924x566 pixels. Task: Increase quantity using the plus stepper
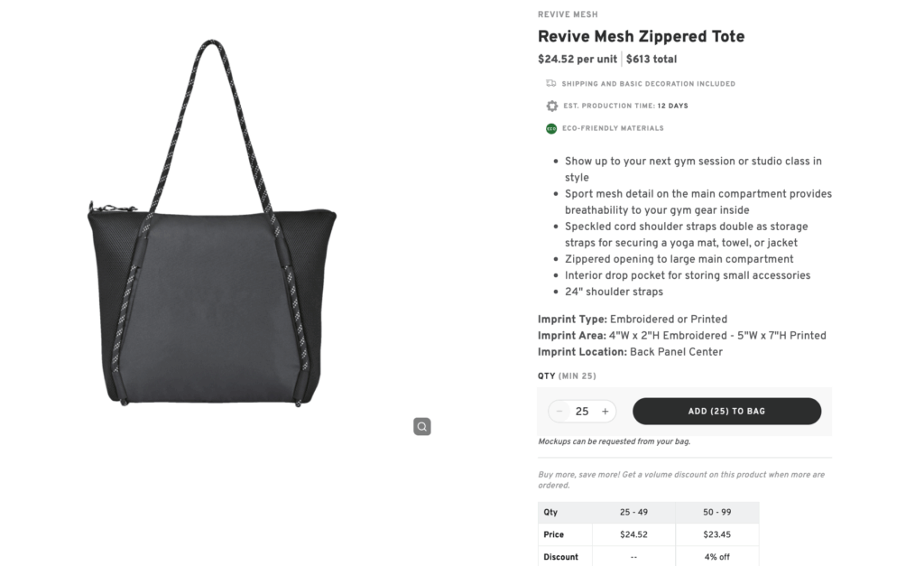[x=605, y=411]
